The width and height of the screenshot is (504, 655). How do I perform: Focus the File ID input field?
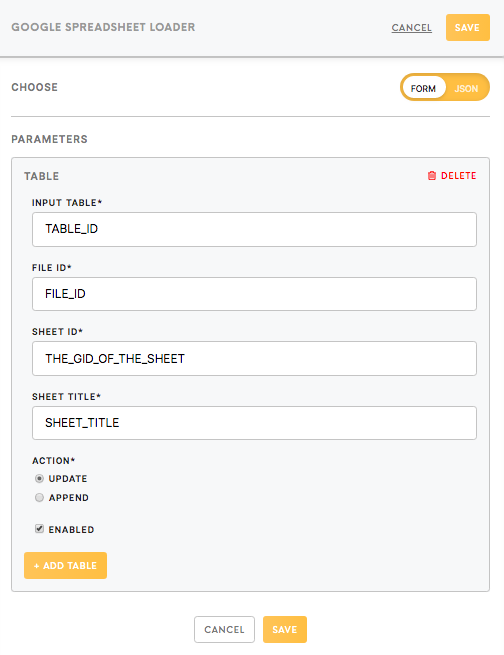point(254,294)
